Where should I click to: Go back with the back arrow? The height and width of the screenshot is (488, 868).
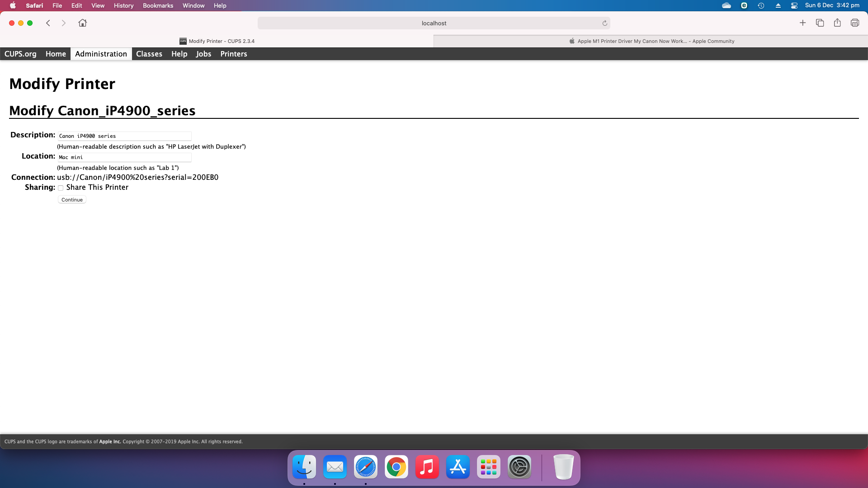[48, 23]
